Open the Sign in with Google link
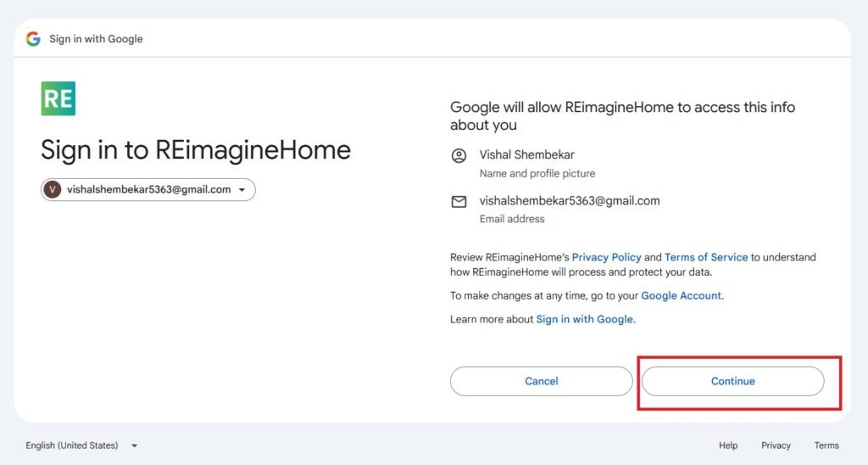868x465 pixels. [585, 319]
